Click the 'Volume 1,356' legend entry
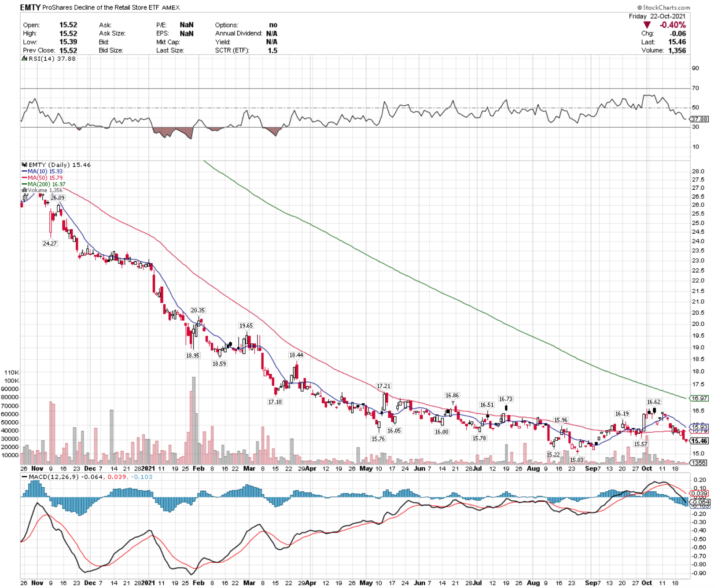The width and height of the screenshot is (714, 588). tap(45, 190)
